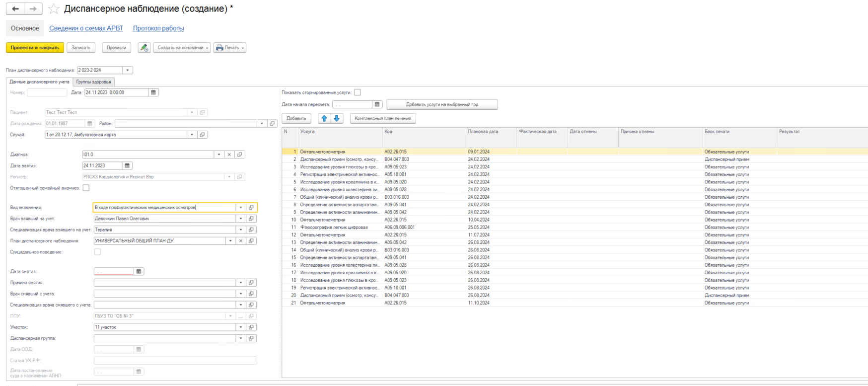868x386 pixels.
Task: Expand Диспансерная группа dropdown
Action: (x=241, y=338)
